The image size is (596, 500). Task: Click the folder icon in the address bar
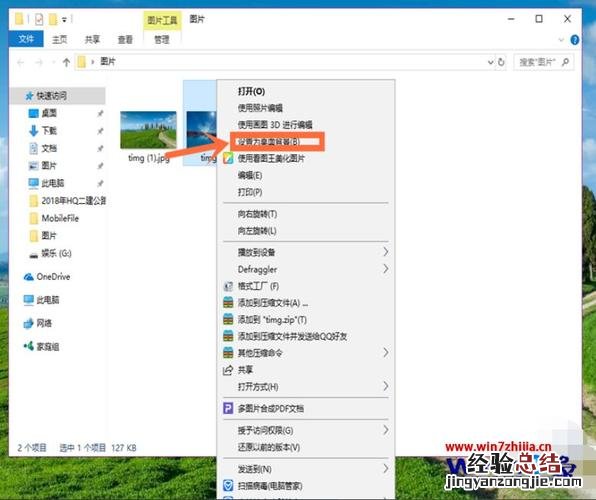pos(81,62)
